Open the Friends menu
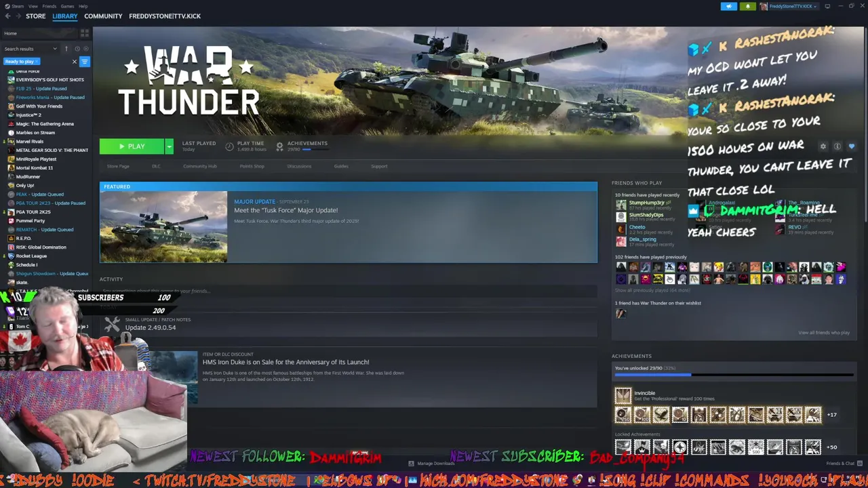This screenshot has height=488, width=868. [50, 6]
